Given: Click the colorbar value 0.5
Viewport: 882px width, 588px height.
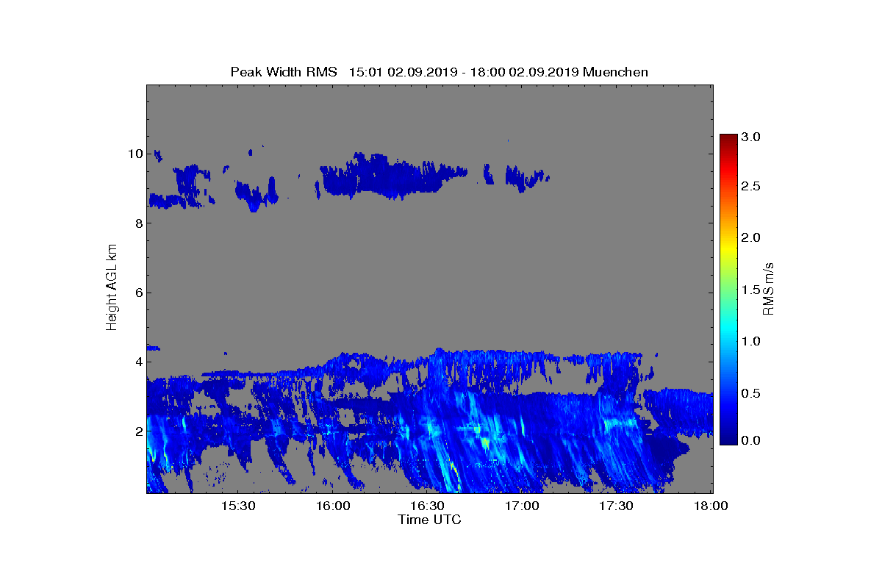Looking at the screenshot, I should (751, 393).
